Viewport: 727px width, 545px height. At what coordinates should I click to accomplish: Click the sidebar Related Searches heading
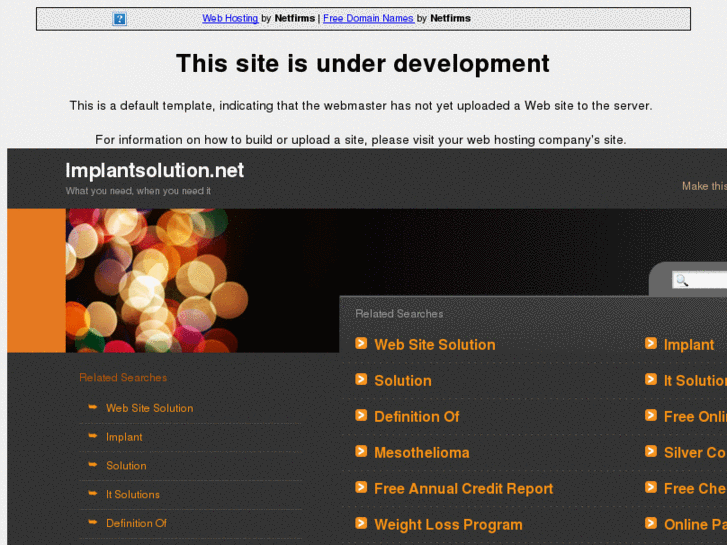pos(123,378)
